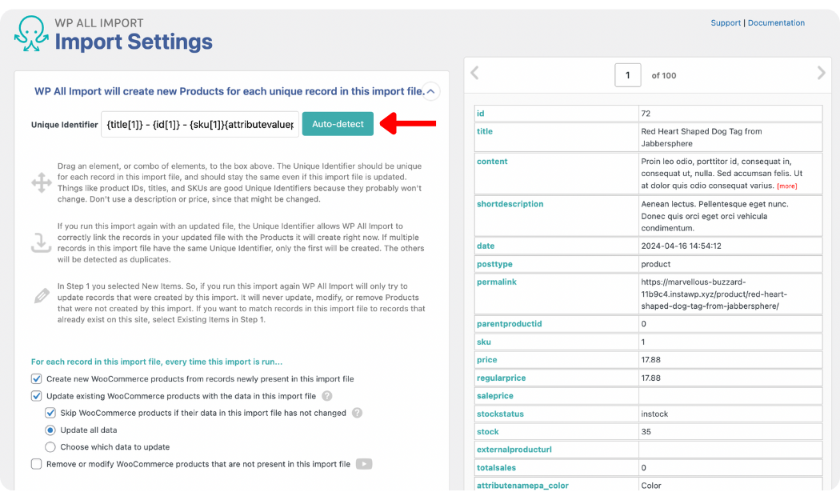Click the WP All Import octopus logo

click(x=32, y=35)
